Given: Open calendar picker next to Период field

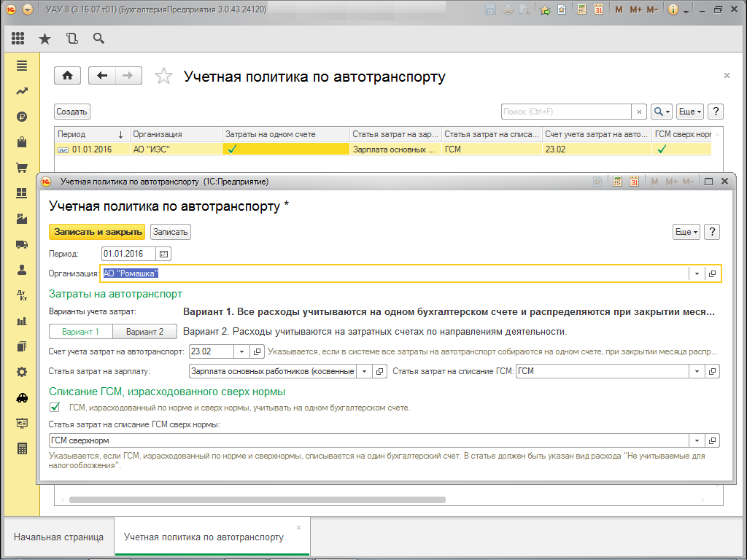Looking at the screenshot, I should click(x=164, y=254).
